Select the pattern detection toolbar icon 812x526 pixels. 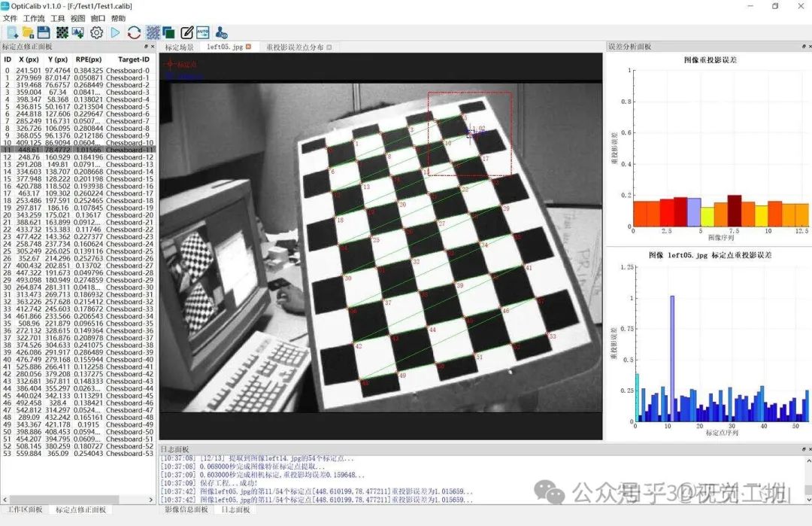click(153, 32)
